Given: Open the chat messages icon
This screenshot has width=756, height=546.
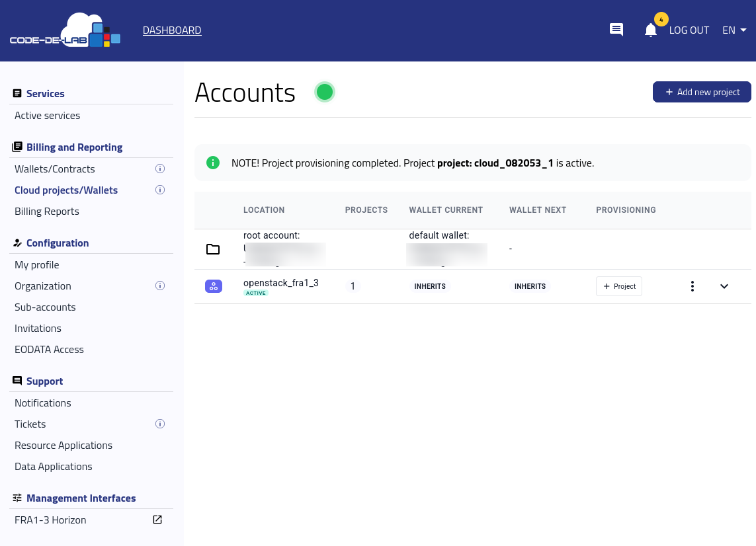Looking at the screenshot, I should click(616, 30).
